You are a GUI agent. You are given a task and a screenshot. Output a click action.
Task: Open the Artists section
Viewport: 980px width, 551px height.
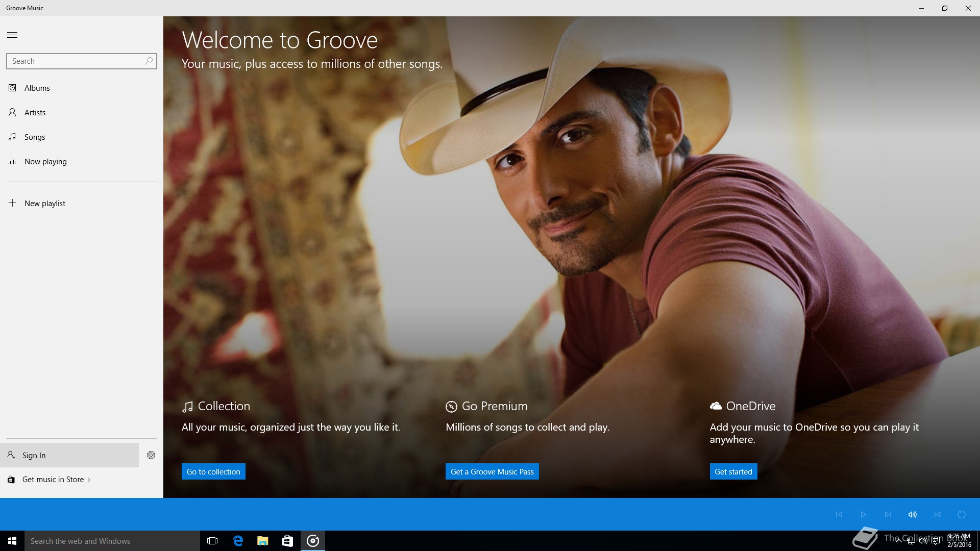[82, 113]
